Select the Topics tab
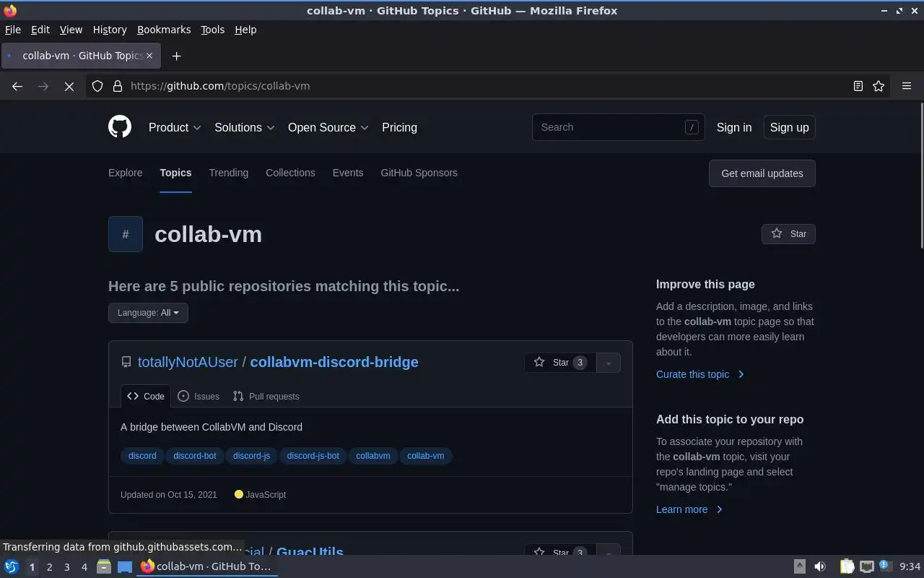Screen dimensions: 924x578 (x=175, y=173)
